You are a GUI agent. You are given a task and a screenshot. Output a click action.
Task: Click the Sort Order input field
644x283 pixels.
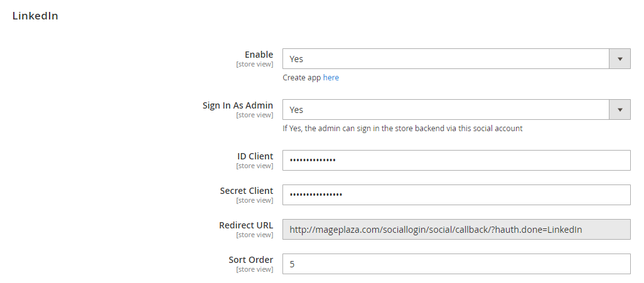tap(456, 264)
